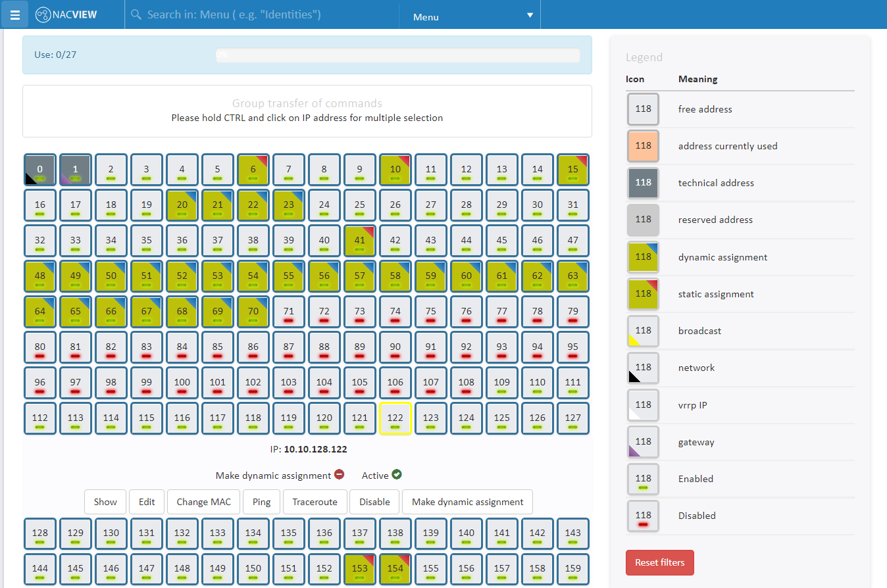Click the broadcast icon in the Legend

643,331
